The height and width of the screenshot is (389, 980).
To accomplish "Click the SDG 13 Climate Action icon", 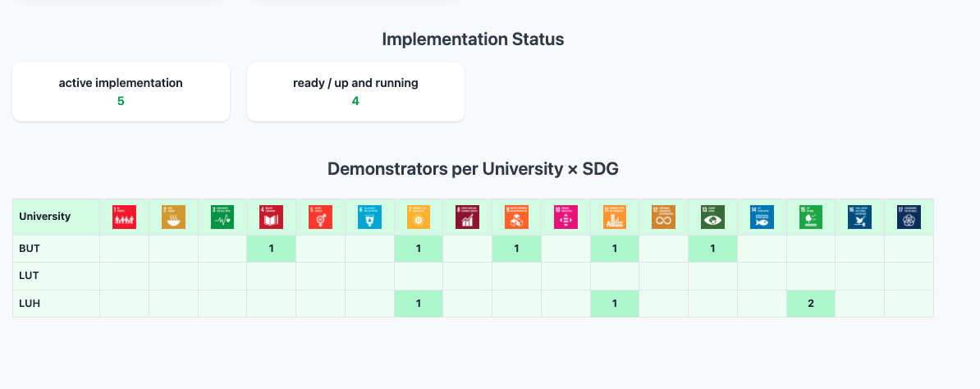I will pyautogui.click(x=713, y=217).
